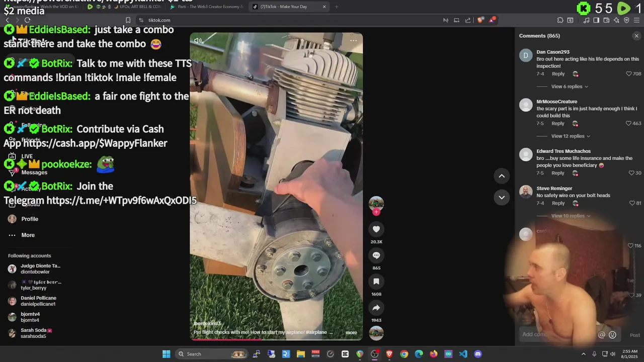
Task: Switch to the Parti Web3 Creator Economy tab
Action: (206, 7)
